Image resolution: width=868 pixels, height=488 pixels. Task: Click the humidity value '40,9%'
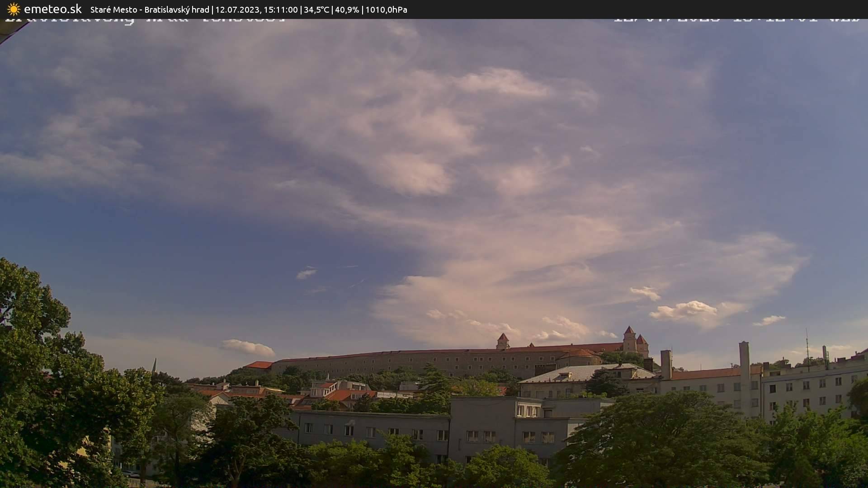tap(347, 10)
